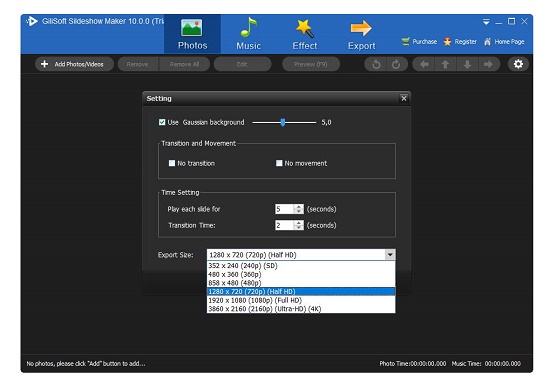Click the move right arrow icon
The image size is (550, 390).
489,64
